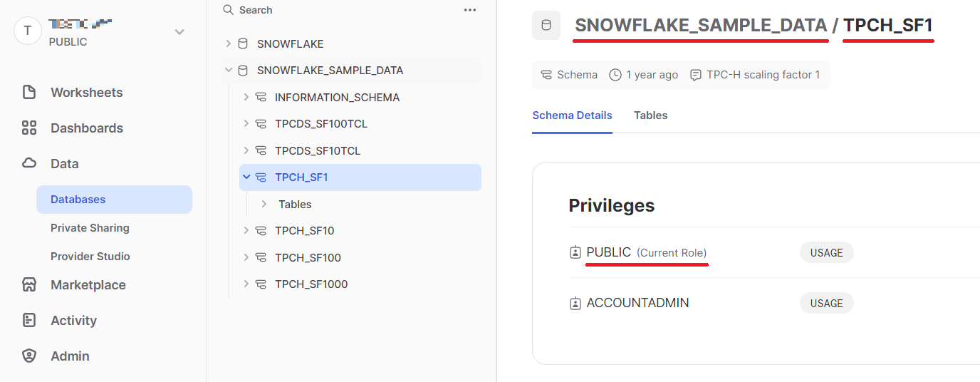Open the account role switcher dropdown
The image size is (980, 382).
coord(179,31)
